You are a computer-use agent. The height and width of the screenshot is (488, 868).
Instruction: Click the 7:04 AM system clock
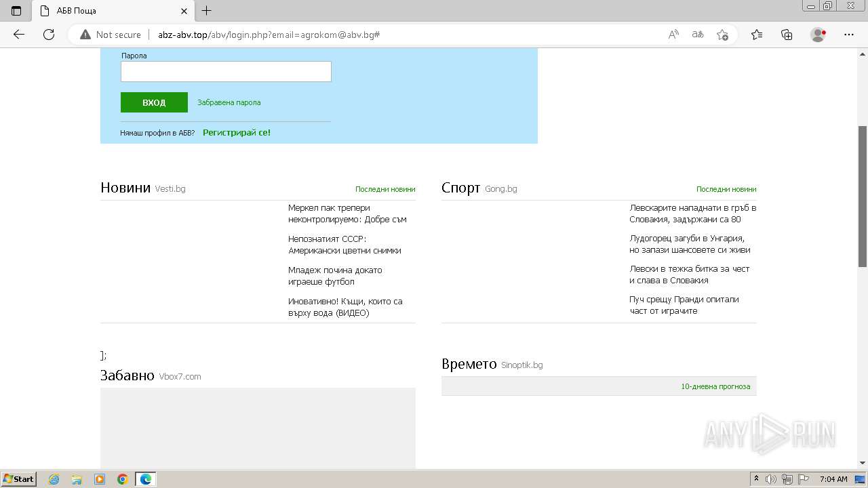coord(833,479)
